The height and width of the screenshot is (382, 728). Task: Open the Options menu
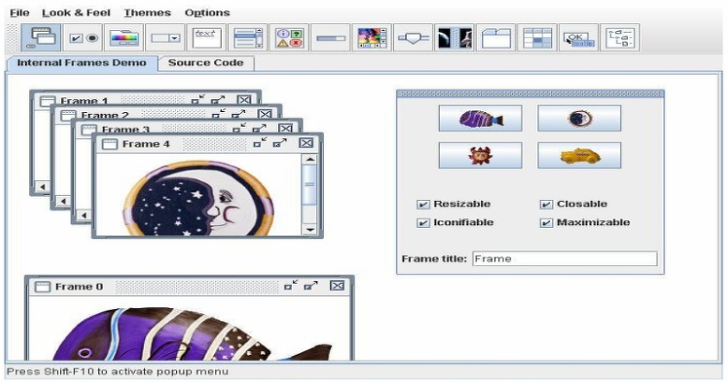tap(207, 13)
